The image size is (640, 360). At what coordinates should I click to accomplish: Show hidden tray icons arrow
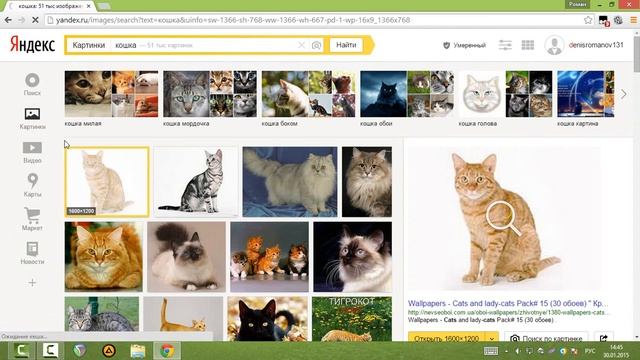507,351
